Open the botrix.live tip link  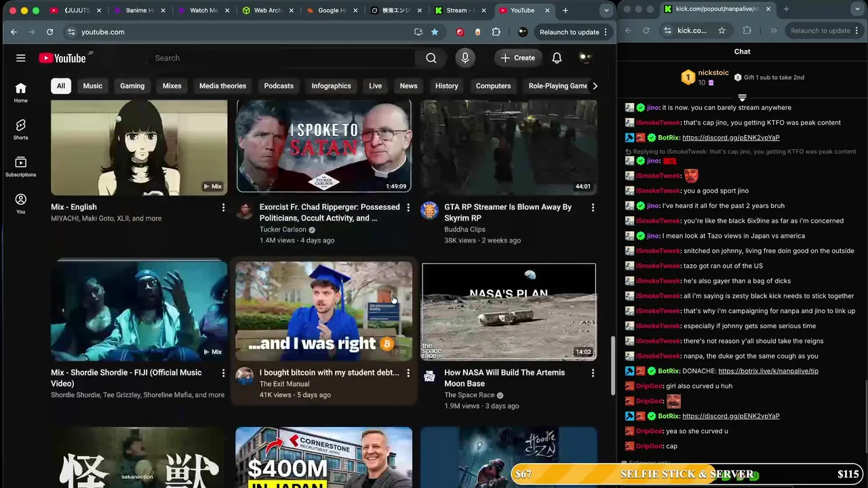pos(768,371)
